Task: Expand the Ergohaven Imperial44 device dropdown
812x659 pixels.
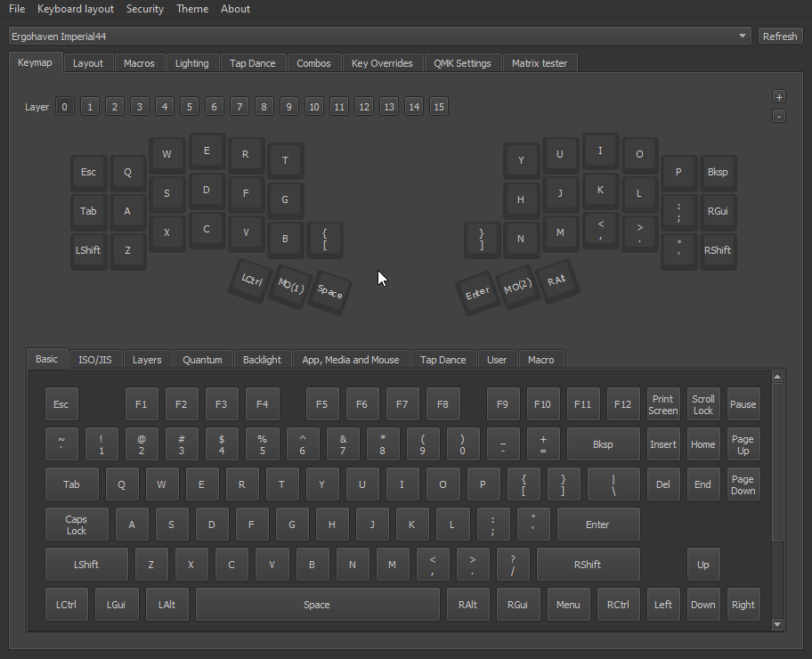Action: coord(379,37)
